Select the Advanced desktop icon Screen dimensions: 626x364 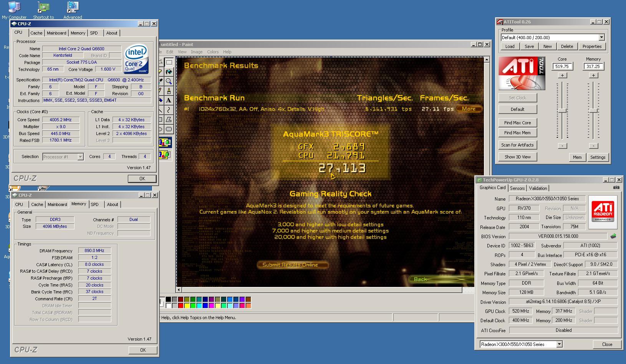click(x=73, y=10)
